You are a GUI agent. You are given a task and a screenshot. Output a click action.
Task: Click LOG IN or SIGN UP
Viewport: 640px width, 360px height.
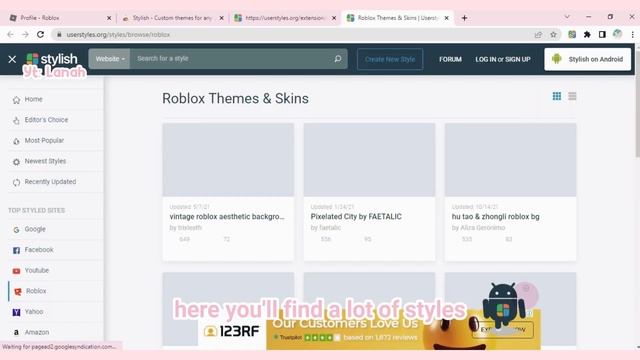(503, 59)
